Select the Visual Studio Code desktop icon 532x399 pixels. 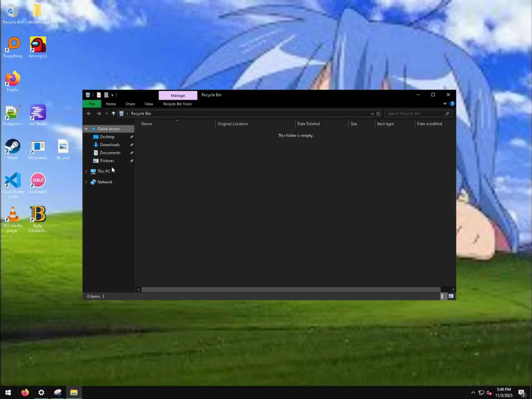pos(13,185)
